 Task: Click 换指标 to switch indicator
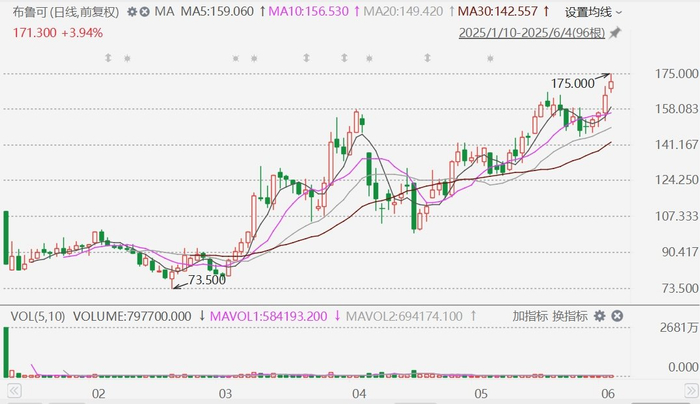coord(570,316)
